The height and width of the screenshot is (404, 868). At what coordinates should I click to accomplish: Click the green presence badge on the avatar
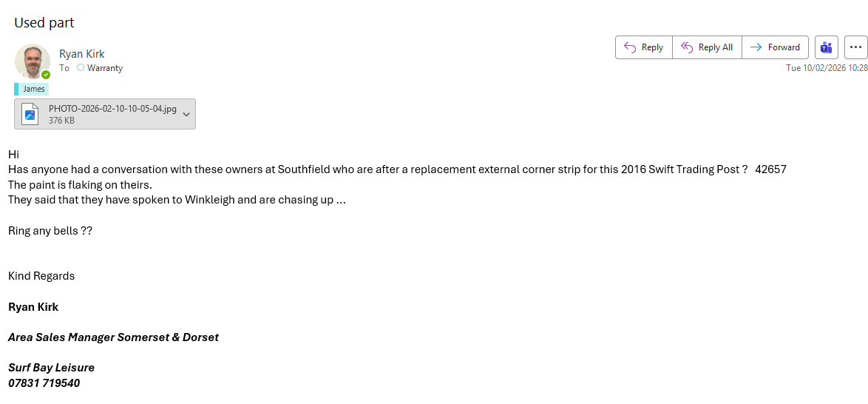coord(46,75)
